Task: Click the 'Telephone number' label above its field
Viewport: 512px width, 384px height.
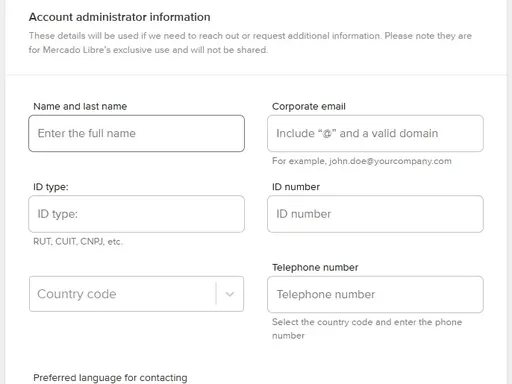Action: (x=315, y=267)
